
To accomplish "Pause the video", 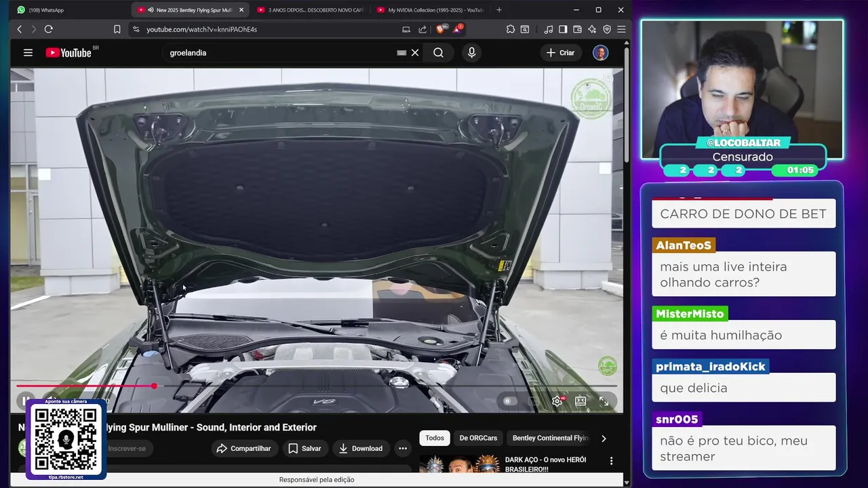I will click(25, 401).
